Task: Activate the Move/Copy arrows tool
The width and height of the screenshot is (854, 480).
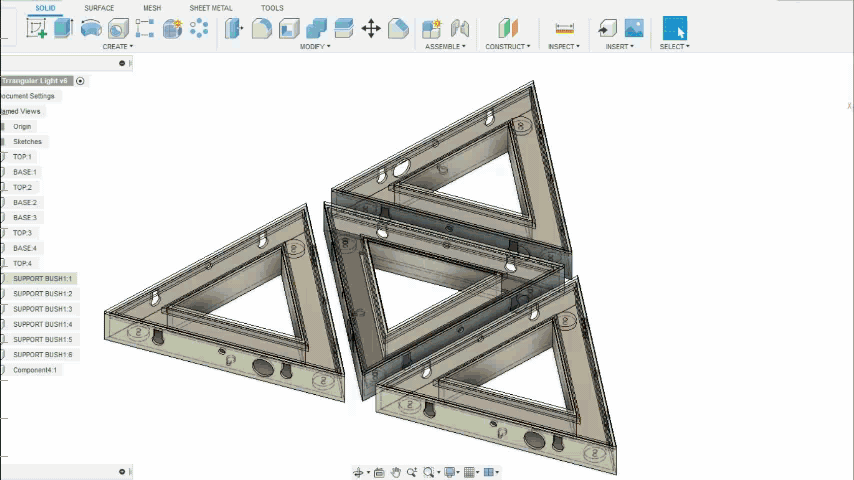Action: [x=371, y=28]
